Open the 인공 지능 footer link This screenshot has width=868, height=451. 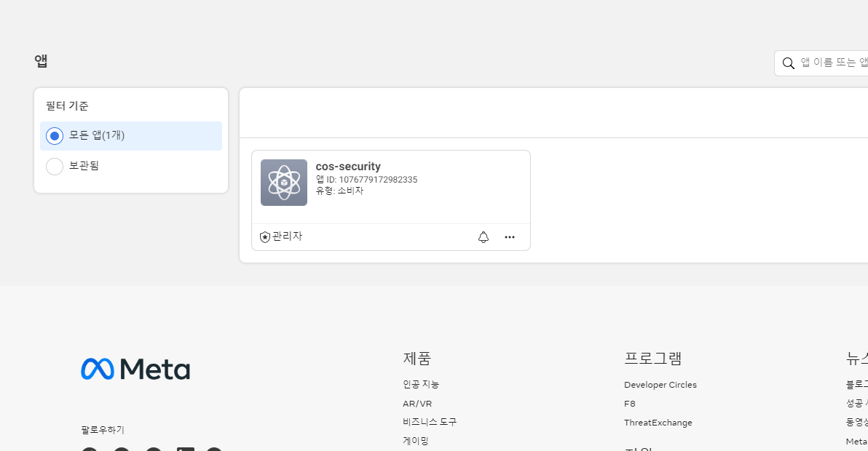(x=421, y=384)
